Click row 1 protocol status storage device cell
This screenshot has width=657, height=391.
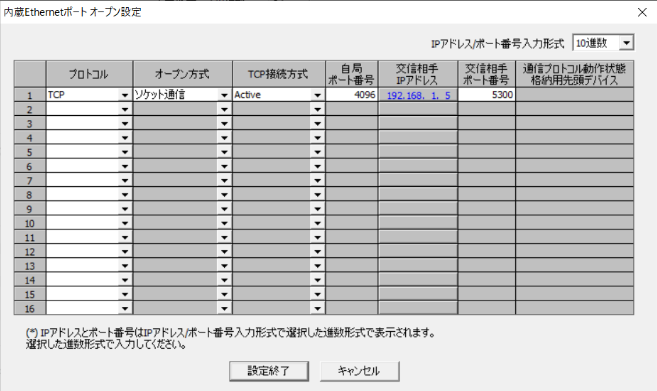click(x=574, y=95)
